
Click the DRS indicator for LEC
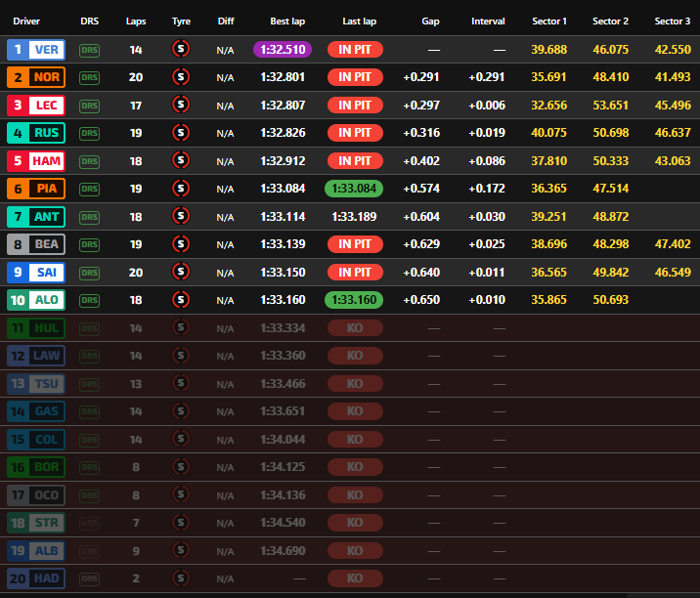pos(90,105)
